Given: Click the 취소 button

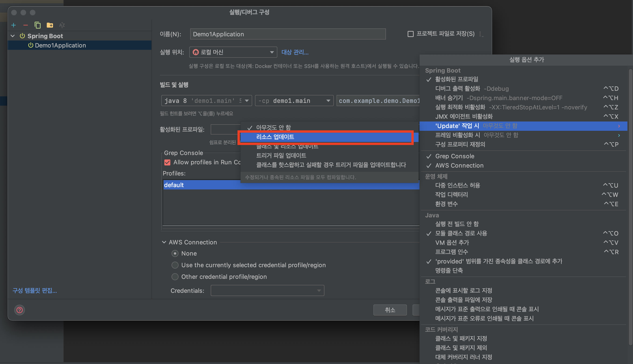Looking at the screenshot, I should [390, 310].
